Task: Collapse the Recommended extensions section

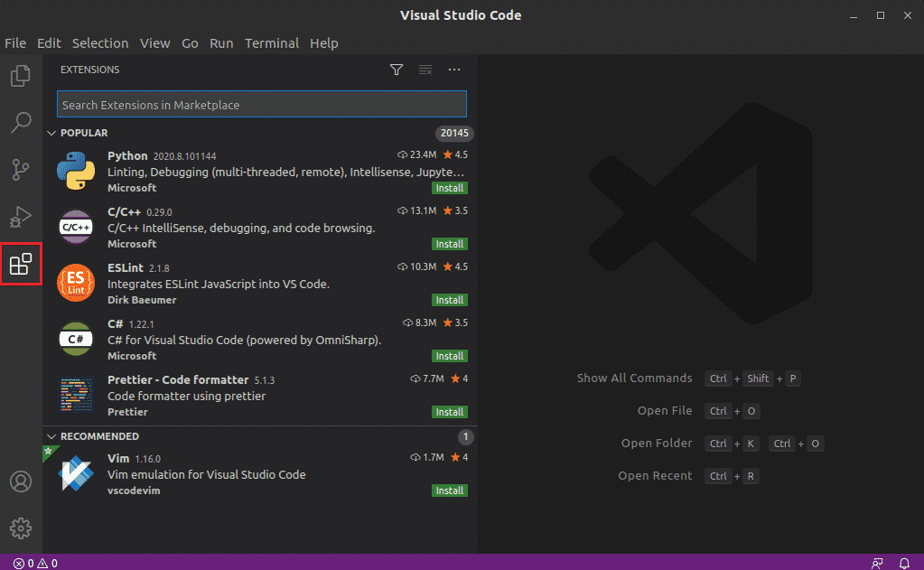Action: (51, 436)
